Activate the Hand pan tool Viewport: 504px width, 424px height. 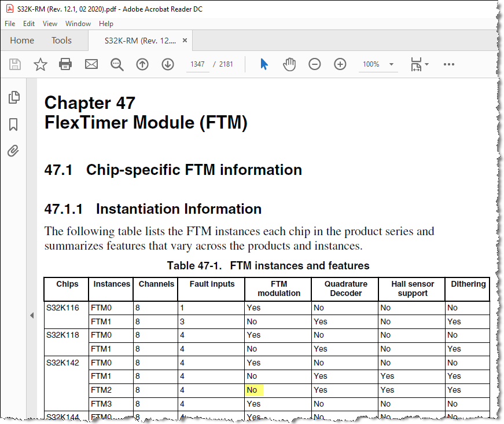click(289, 64)
